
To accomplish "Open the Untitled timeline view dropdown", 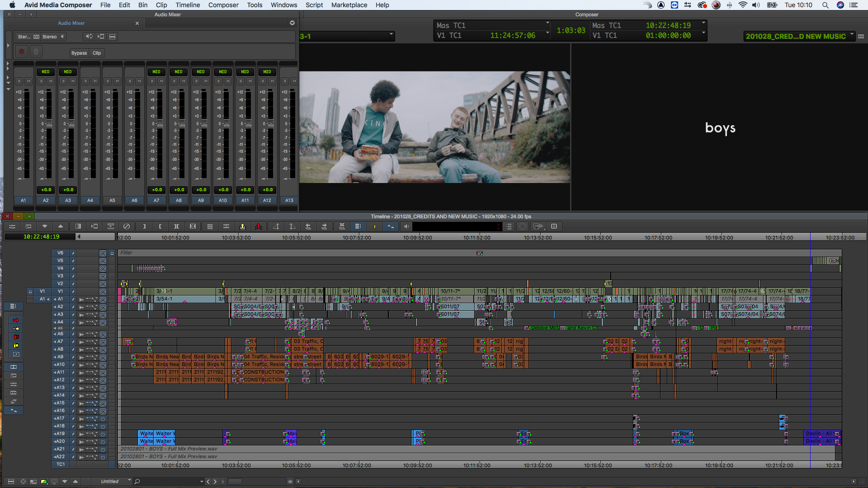I will pyautogui.click(x=112, y=482).
